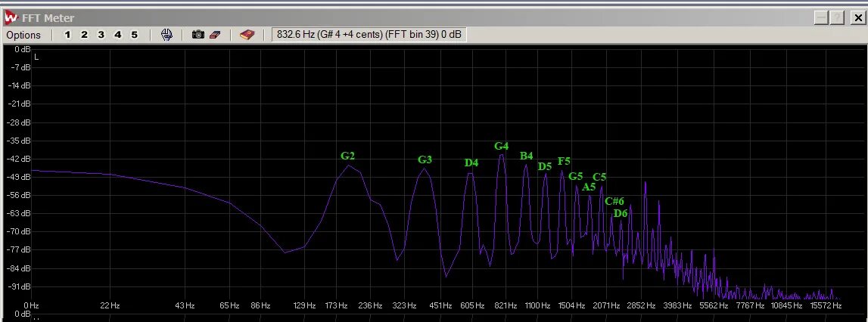Click the 15572 Hz axis label

click(826, 305)
